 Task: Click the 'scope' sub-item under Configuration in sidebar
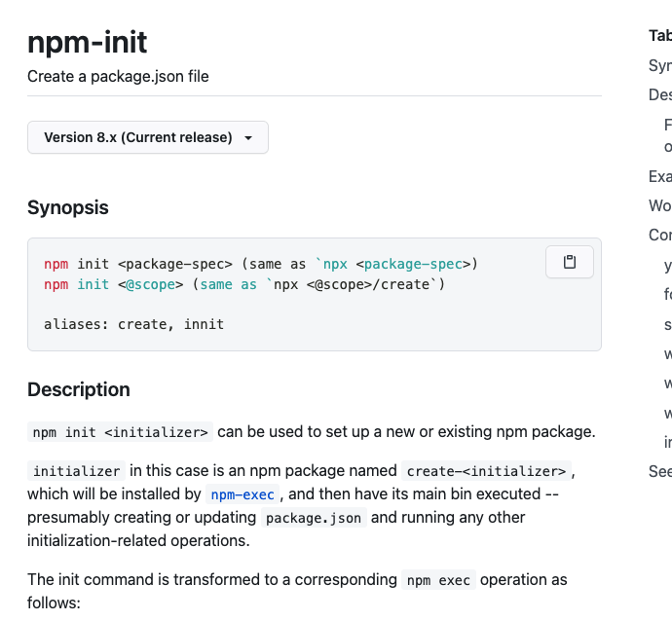[667, 324]
